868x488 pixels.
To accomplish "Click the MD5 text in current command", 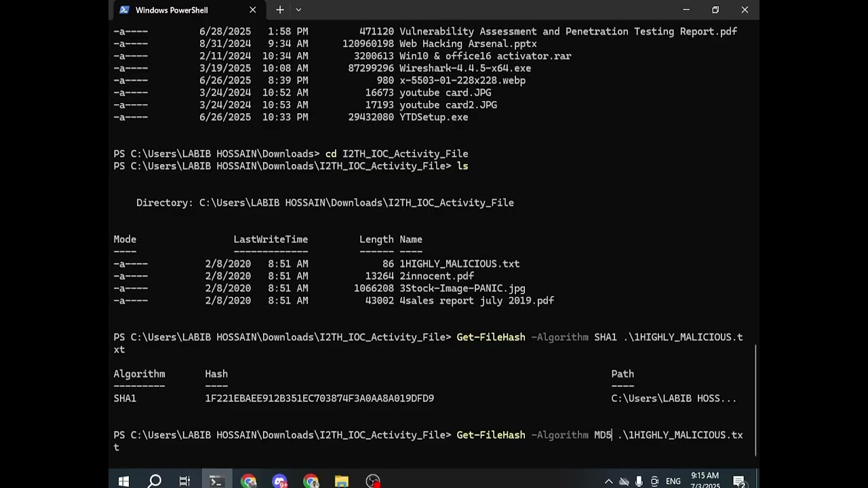I will click(x=603, y=435).
